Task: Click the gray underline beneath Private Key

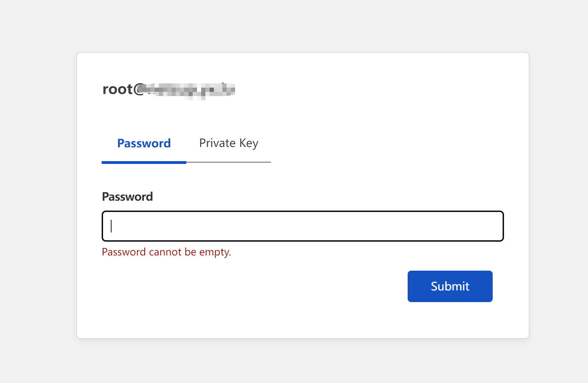Action: click(x=229, y=162)
